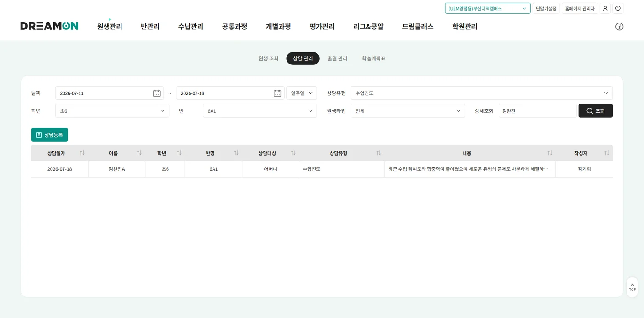
Task: Open the 리그&콩알 menu
Action: tap(368, 27)
